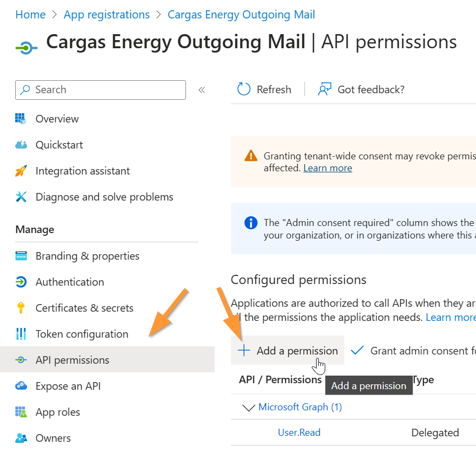Click the plus icon for Add a permission

[244, 350]
